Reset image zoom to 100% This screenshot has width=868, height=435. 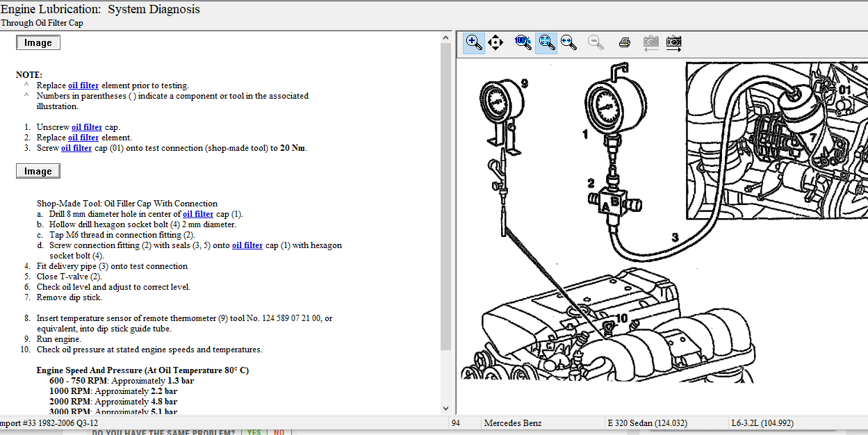(x=523, y=42)
